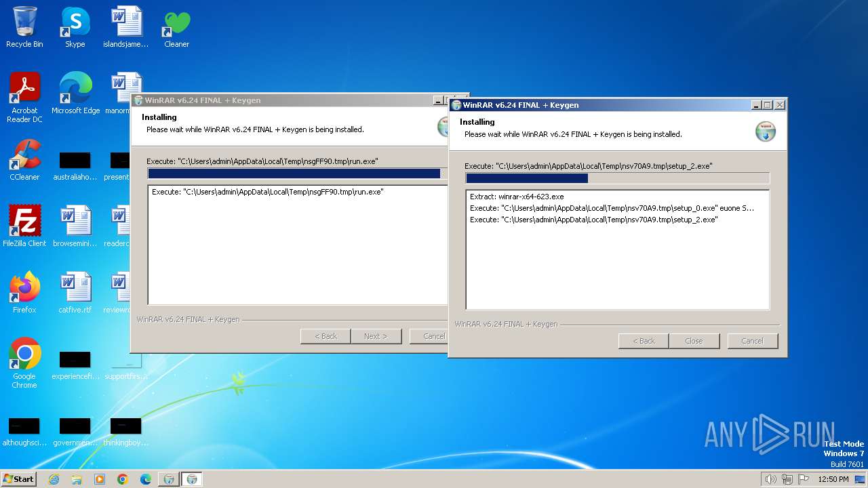Select the althoughsci... desktop file
The height and width of the screenshot is (488, 868).
coord(24,432)
